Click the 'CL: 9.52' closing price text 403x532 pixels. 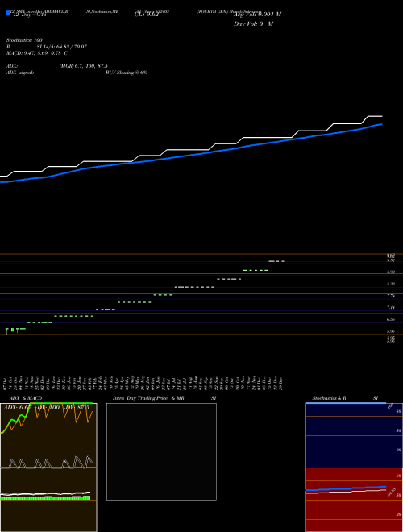coord(147,15)
